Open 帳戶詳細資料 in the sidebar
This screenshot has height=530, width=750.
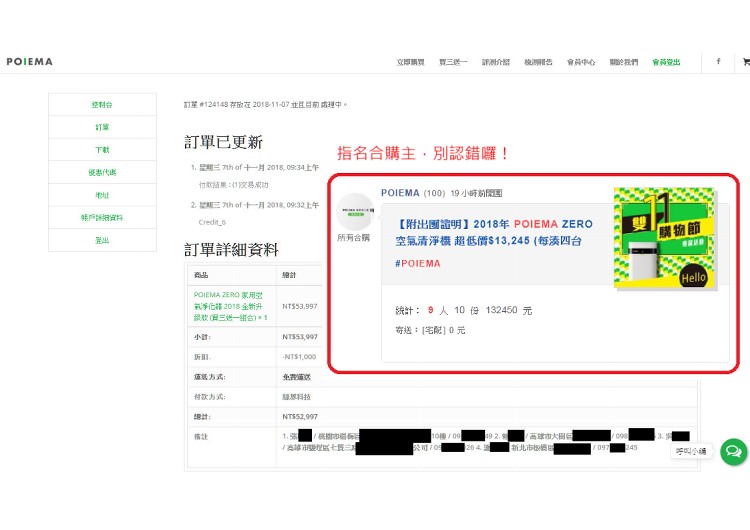click(x=102, y=218)
